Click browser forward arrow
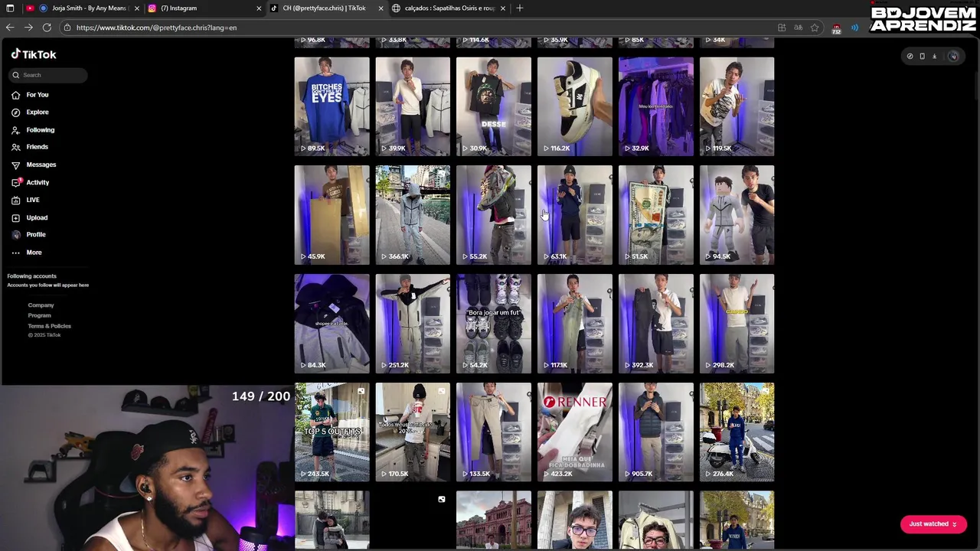This screenshot has width=980, height=551. pos(28,28)
